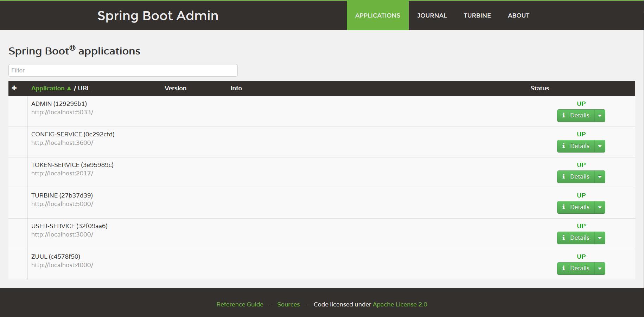Open the dropdown arrow beside TOKEN-SERVICE Details

pyautogui.click(x=600, y=177)
